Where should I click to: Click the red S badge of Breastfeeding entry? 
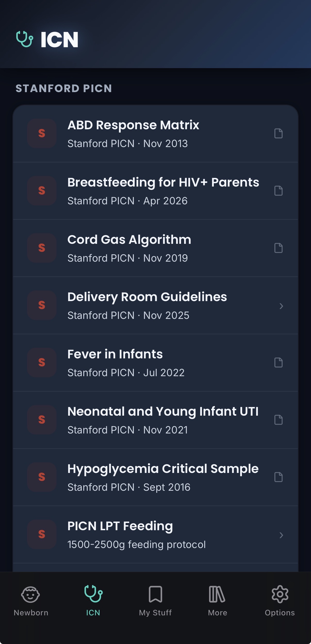(42, 191)
